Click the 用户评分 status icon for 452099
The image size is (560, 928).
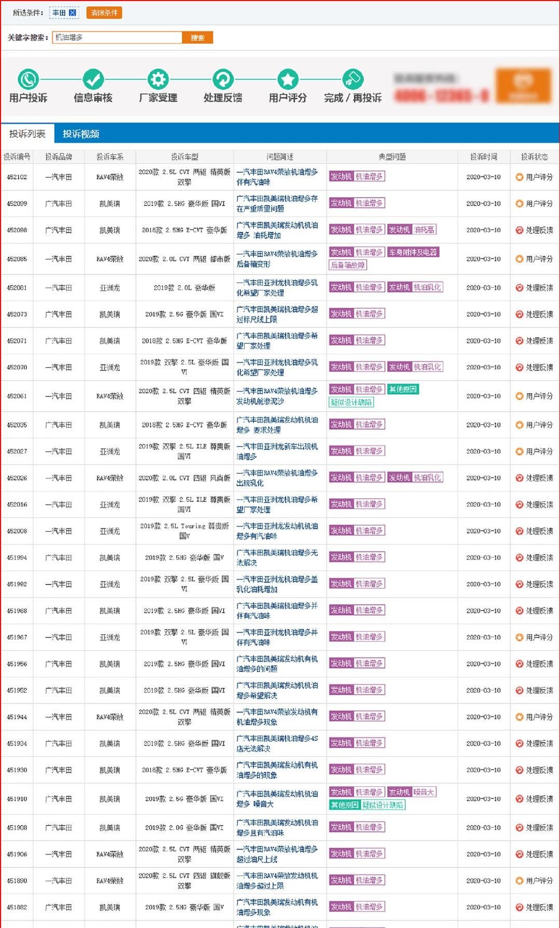coord(519,203)
